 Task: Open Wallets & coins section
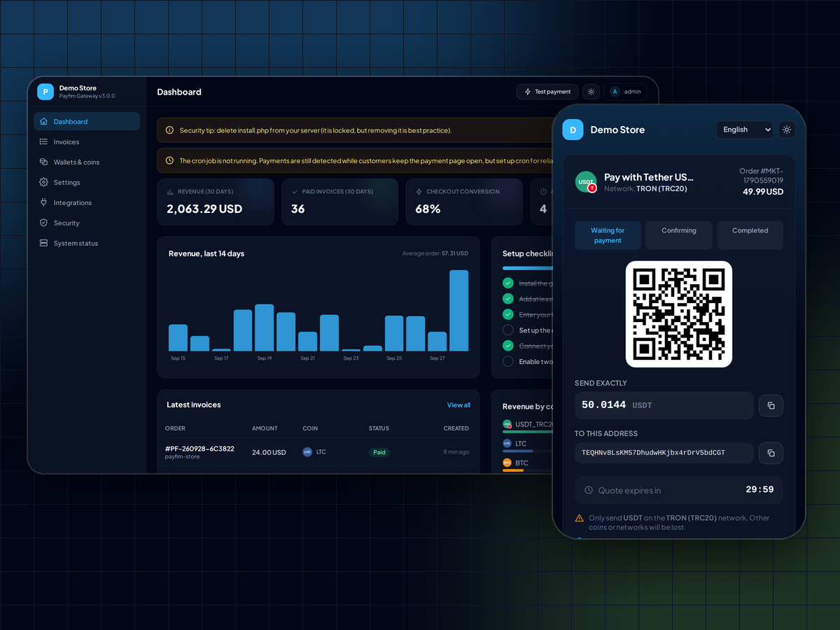(x=87, y=162)
